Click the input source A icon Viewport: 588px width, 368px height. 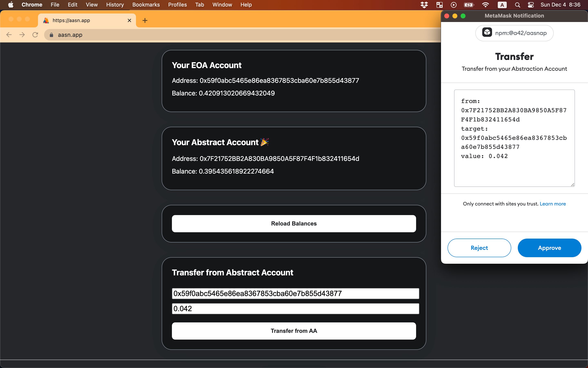point(502,5)
